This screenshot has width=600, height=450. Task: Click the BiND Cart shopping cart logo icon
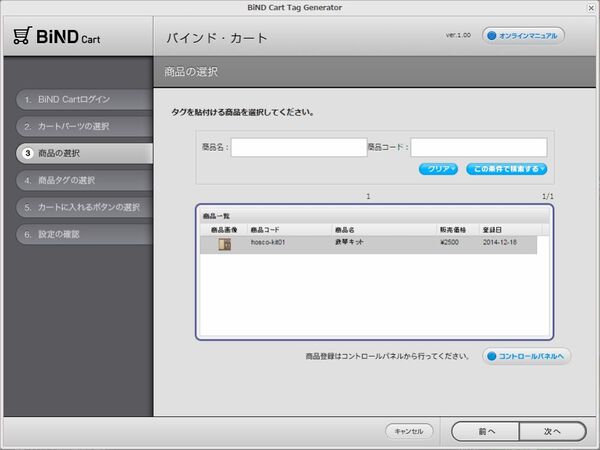pos(22,36)
